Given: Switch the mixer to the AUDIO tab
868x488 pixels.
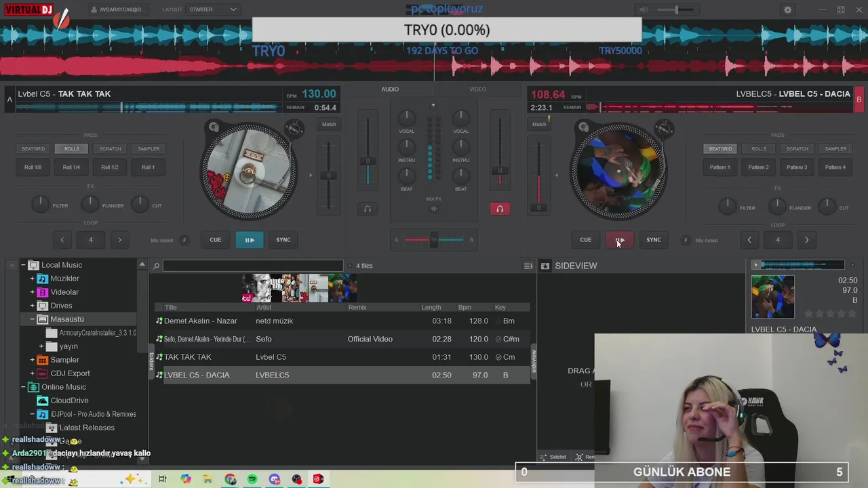Looking at the screenshot, I should click(x=390, y=89).
